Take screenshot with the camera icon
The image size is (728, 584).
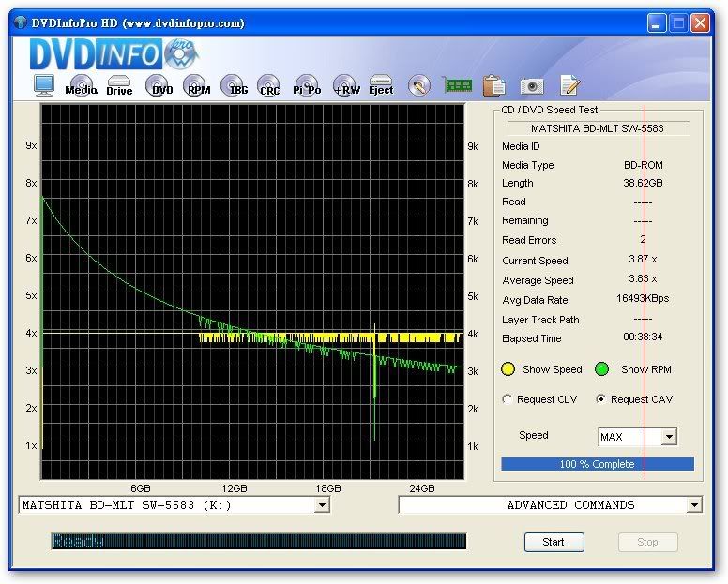click(x=532, y=86)
